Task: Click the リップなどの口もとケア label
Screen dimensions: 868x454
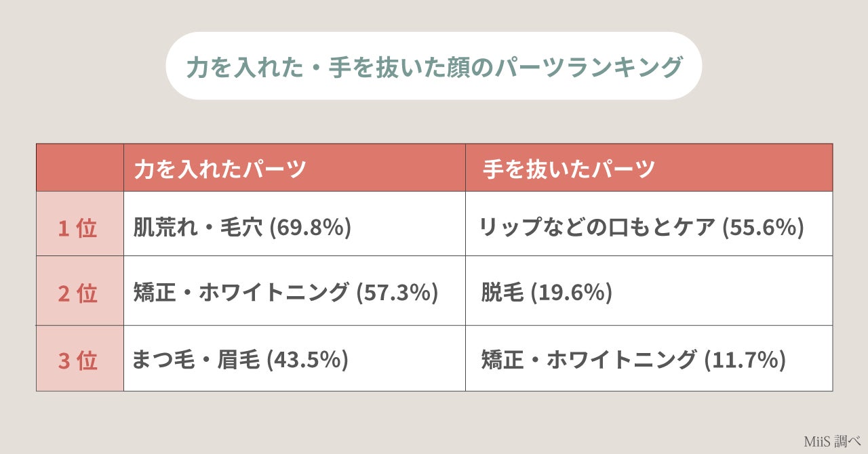Action: [x=597, y=227]
